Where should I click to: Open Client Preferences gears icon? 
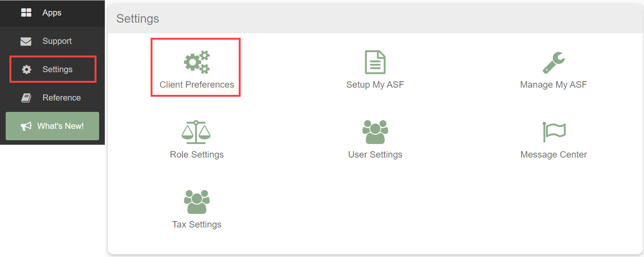(197, 62)
